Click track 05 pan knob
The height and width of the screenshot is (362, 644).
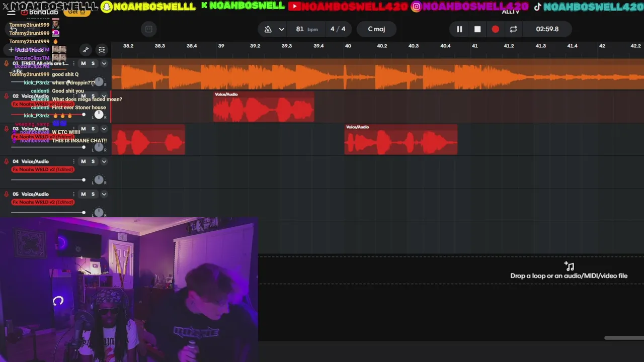pyautogui.click(x=99, y=213)
